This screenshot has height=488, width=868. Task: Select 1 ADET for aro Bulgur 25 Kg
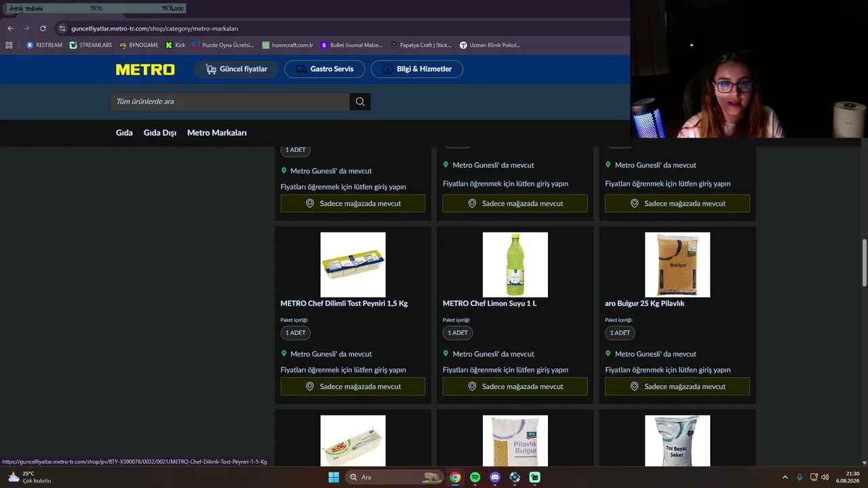coord(620,333)
